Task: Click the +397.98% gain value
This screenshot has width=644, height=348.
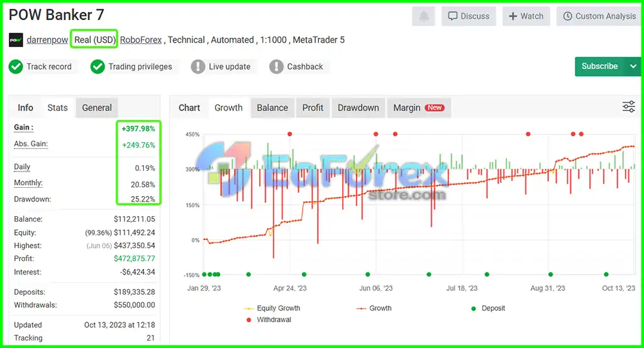Action: (x=138, y=128)
